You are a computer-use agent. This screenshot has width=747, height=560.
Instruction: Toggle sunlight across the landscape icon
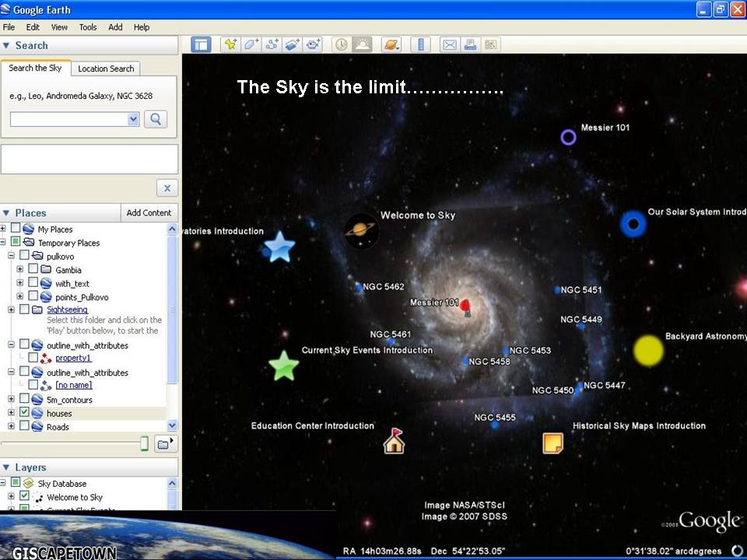[362, 45]
